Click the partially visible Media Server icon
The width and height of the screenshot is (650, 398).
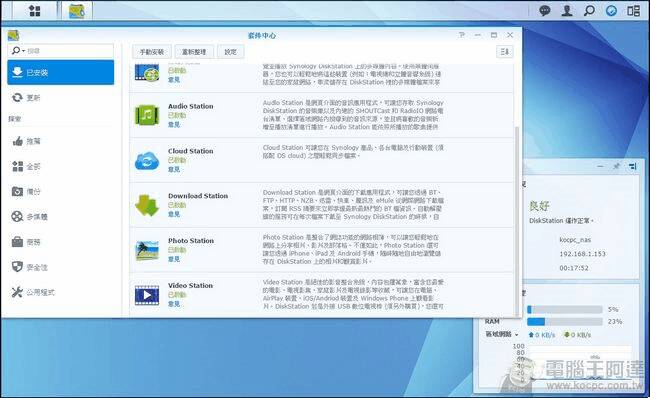tap(147, 73)
